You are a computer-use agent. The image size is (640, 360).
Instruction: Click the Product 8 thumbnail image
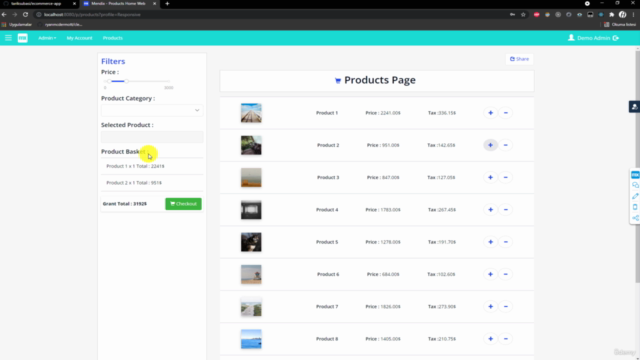click(251, 338)
